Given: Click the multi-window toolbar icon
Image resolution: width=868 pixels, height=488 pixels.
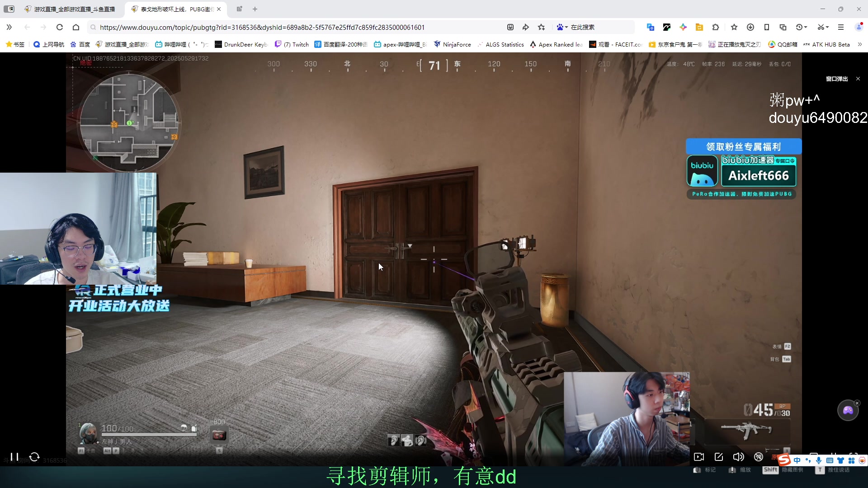Looking at the screenshot, I should [x=783, y=27].
